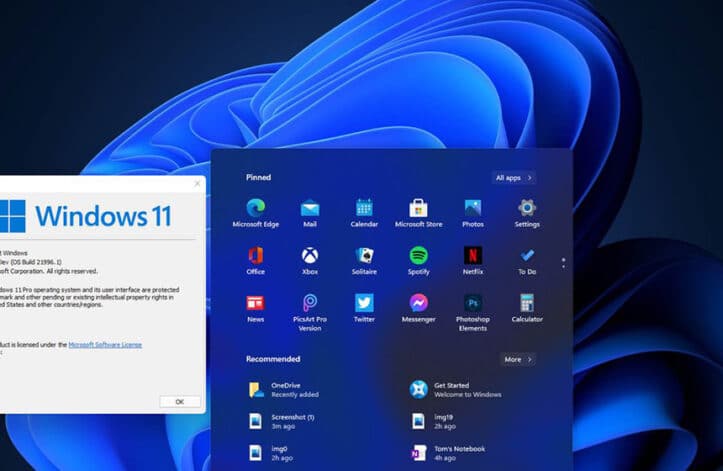Click the '4h ago' text under Tom's Notebook
This screenshot has width=723, height=471.
[x=445, y=458]
